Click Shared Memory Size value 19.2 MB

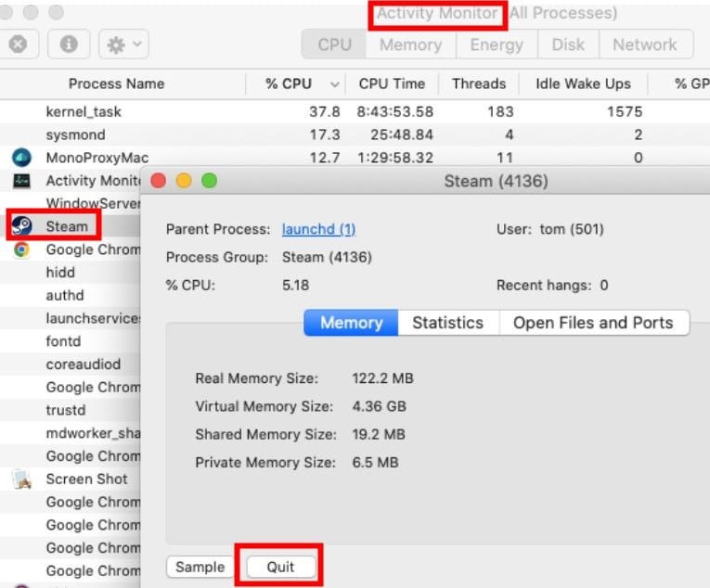coord(379,435)
